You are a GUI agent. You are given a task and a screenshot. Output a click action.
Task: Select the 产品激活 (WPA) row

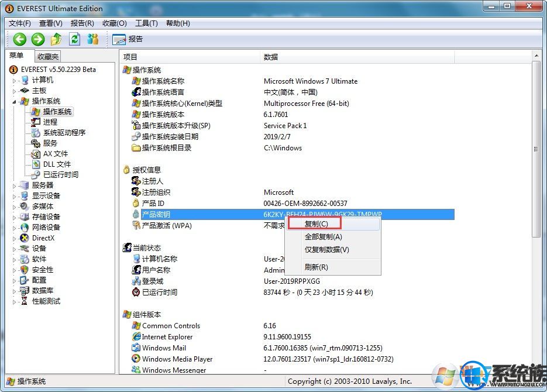tap(293, 226)
